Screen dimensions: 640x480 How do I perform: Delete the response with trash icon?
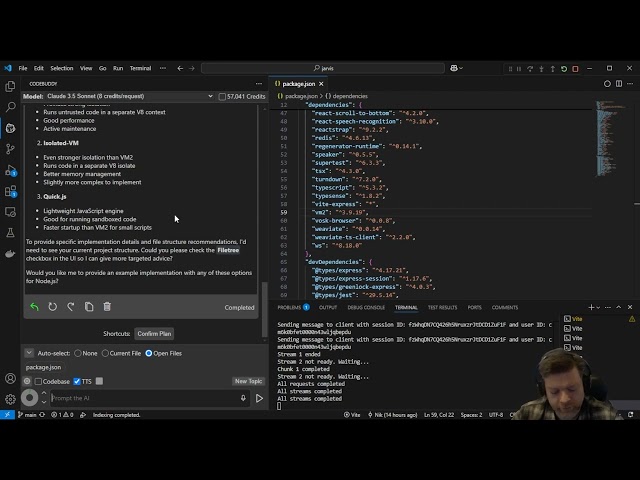click(107, 307)
